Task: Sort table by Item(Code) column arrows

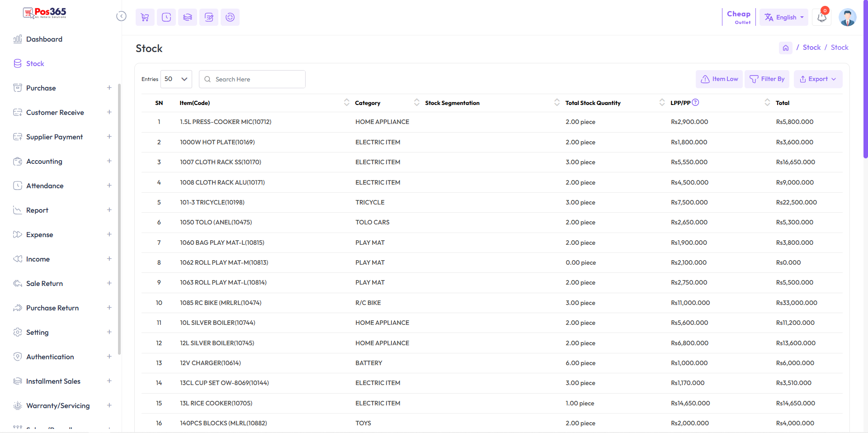Action: point(346,103)
